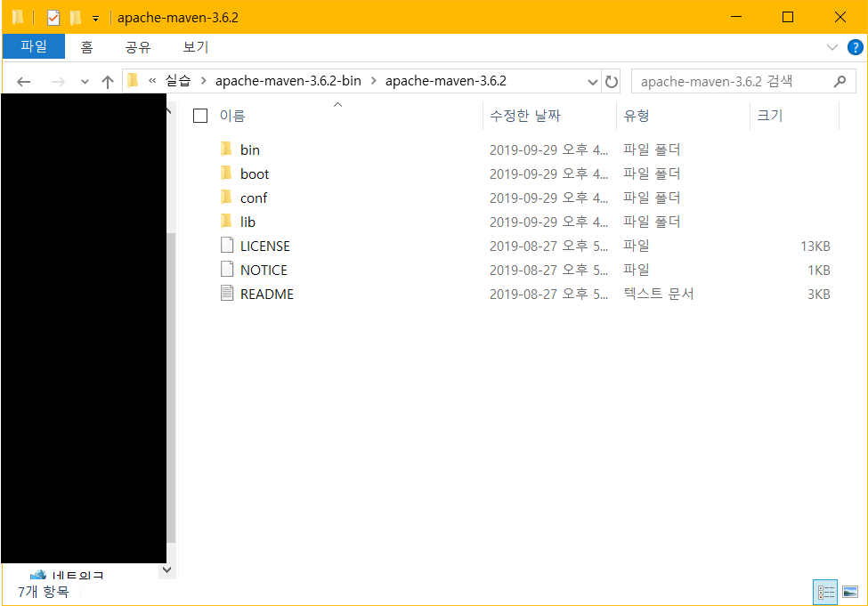Click the 텍스트 문서 type cell
868x606 pixels.
[x=659, y=294]
